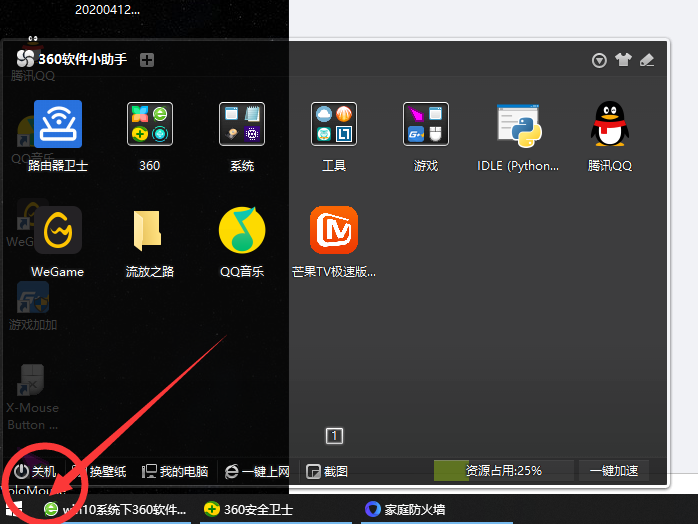Click 换壁纸 change wallpaper button
Viewport: 698px width, 524px height.
[100, 471]
